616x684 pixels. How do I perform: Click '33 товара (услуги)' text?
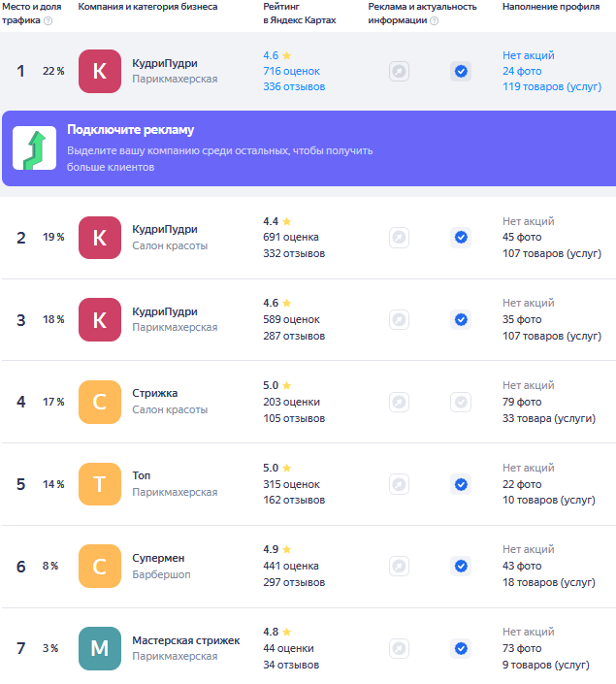point(549,419)
